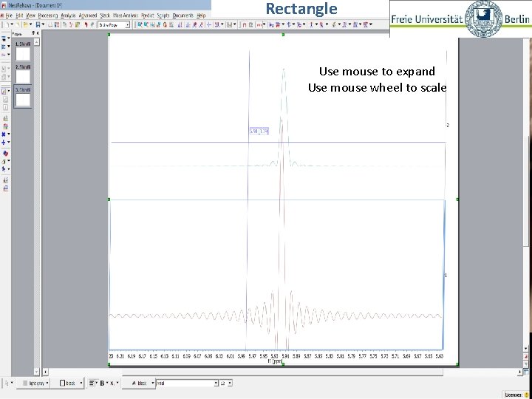
Task: Click the crosshair cursor tool icon
Action: pyautogui.click(x=209, y=25)
